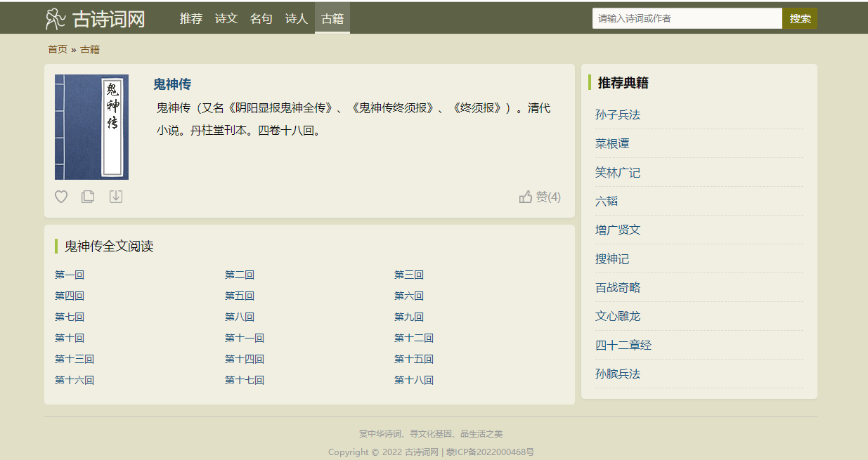The width and height of the screenshot is (868, 460).
Task: Select 四十二章经 from the sidebar
Action: point(623,345)
